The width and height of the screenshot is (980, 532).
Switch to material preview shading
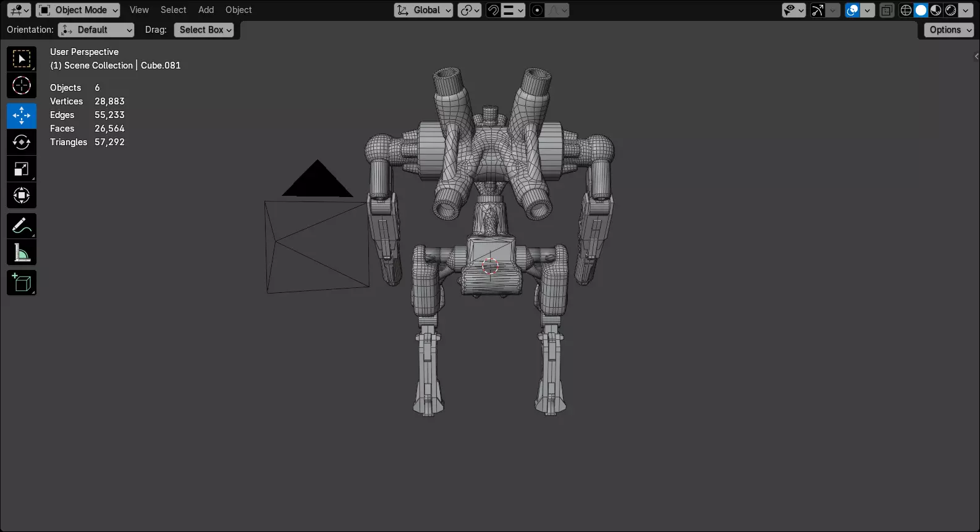click(x=936, y=10)
